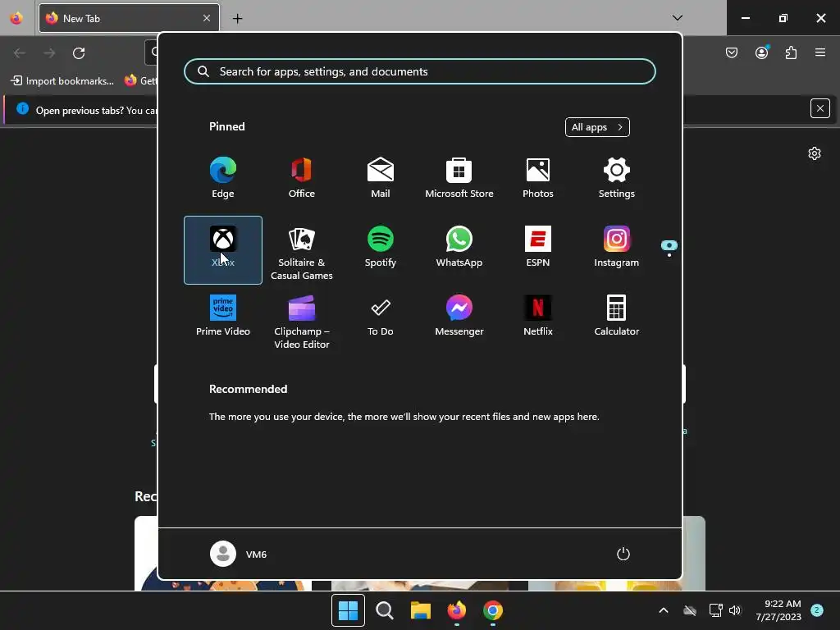Open the VM6 user account menu
The width and height of the screenshot is (840, 630).
[x=239, y=554]
